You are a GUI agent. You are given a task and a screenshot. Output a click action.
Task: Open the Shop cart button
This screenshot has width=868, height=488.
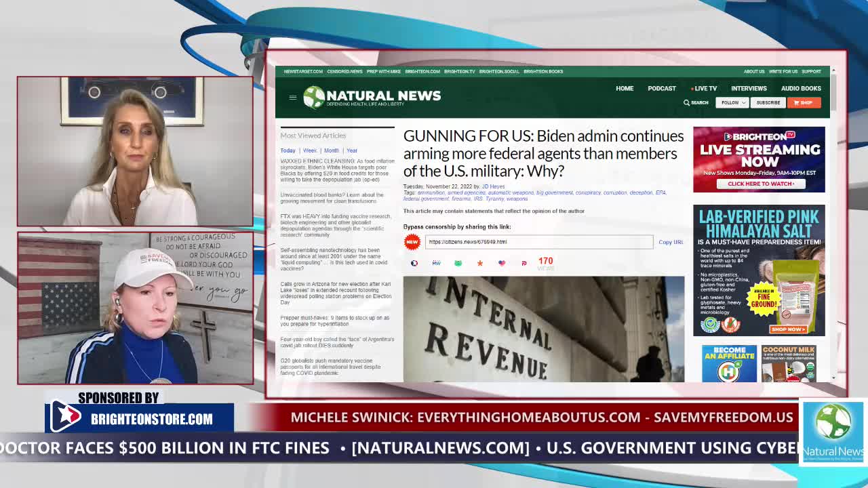tap(803, 102)
